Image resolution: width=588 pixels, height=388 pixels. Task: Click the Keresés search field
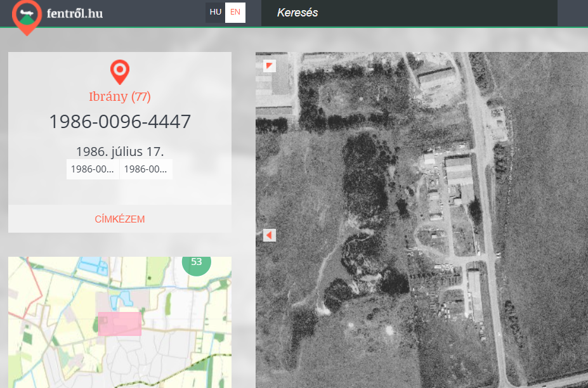(x=409, y=13)
